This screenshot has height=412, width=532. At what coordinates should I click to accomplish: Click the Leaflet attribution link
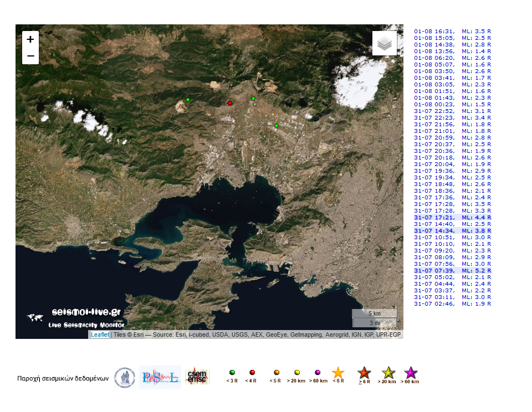click(x=100, y=334)
